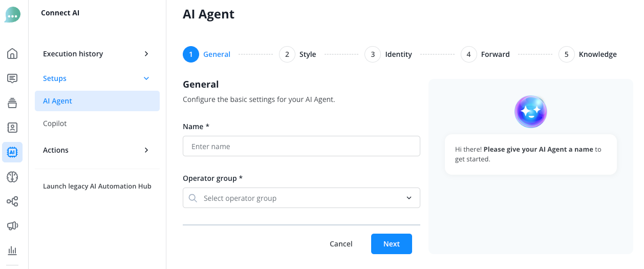Click the chat bubble app logo
This screenshot has width=644, height=269.
tap(12, 15)
